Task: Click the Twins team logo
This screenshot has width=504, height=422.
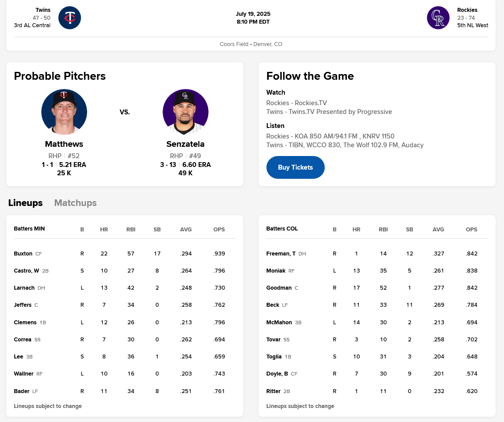Action: (x=70, y=18)
